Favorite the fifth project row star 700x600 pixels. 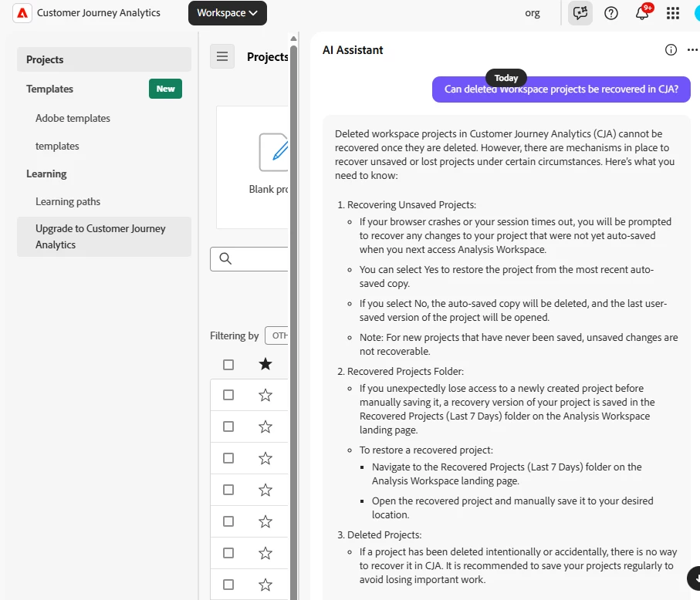(x=265, y=521)
